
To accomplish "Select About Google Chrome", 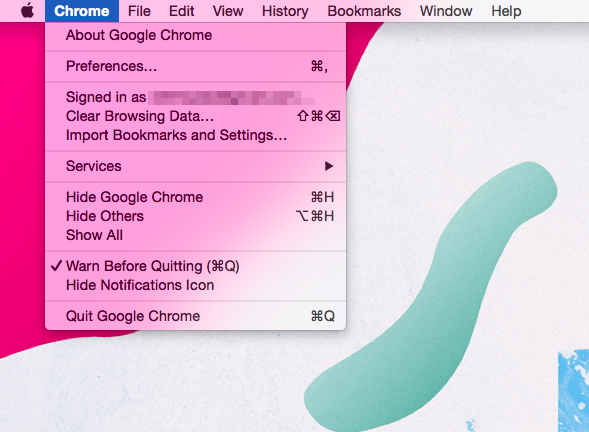I will pyautogui.click(x=195, y=35).
